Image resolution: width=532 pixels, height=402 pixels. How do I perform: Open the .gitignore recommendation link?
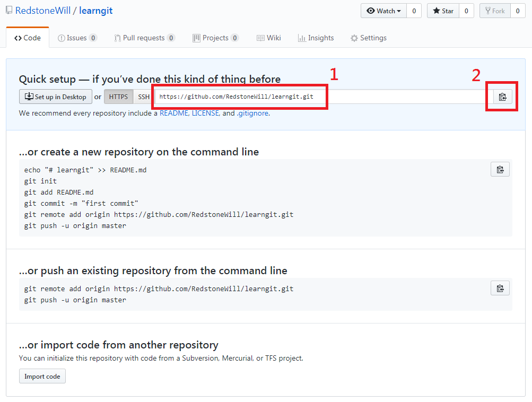252,113
